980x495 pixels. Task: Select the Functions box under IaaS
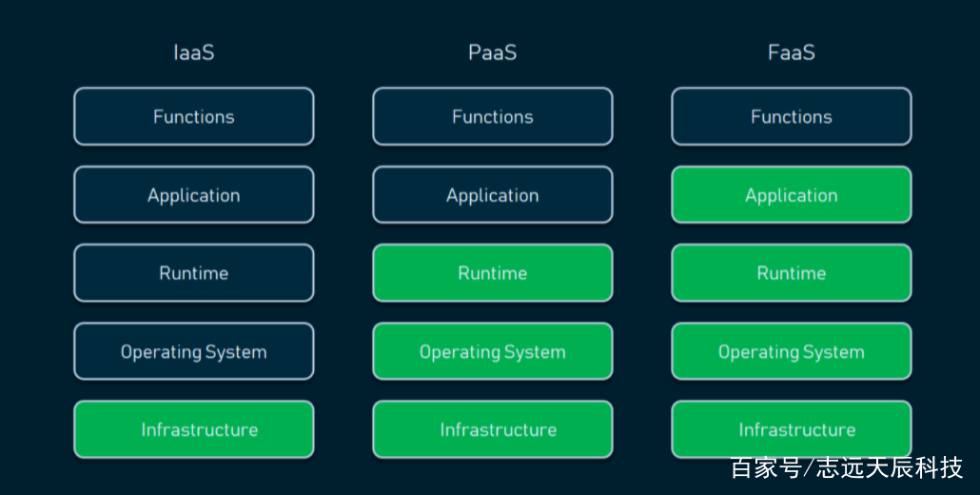click(x=194, y=116)
